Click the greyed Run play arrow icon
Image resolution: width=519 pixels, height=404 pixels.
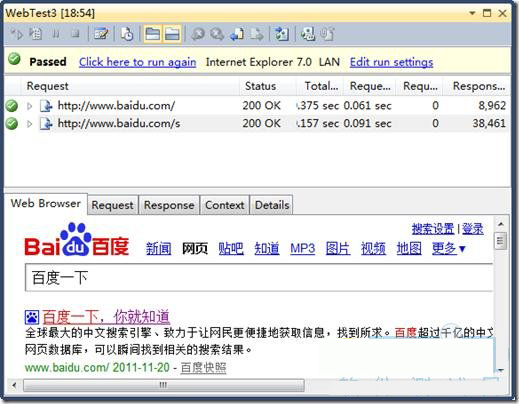(x=16, y=34)
